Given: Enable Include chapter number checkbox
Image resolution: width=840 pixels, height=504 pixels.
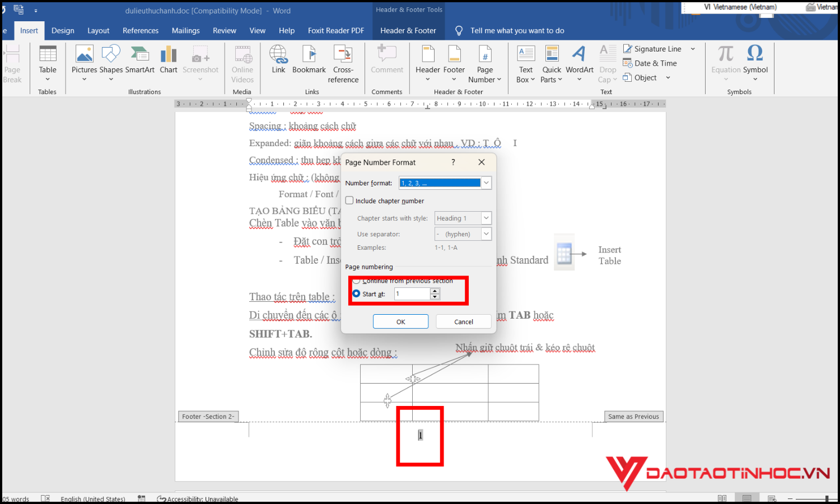Looking at the screenshot, I should [x=350, y=200].
